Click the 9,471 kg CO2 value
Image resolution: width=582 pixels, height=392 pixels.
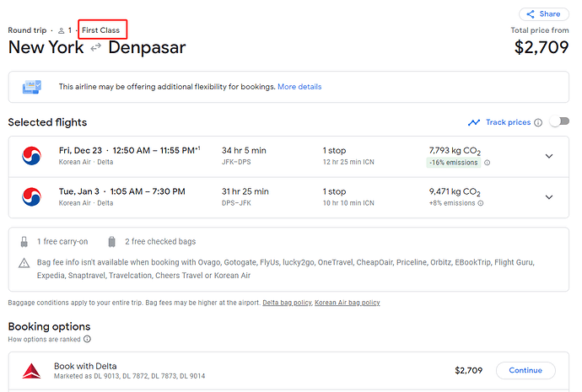[455, 191]
